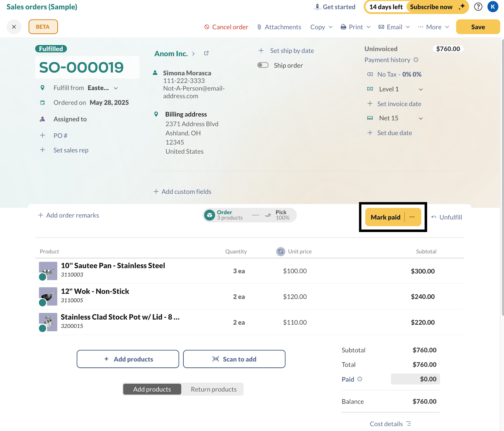This screenshot has height=431, width=504.
Task: Open Anom Inc. external link icon
Action: coord(206,53)
